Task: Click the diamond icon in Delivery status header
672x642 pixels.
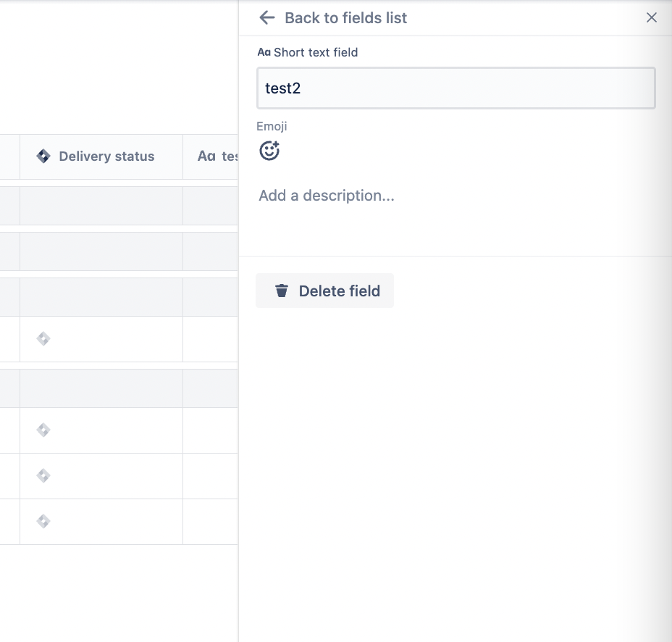Action: [43, 156]
